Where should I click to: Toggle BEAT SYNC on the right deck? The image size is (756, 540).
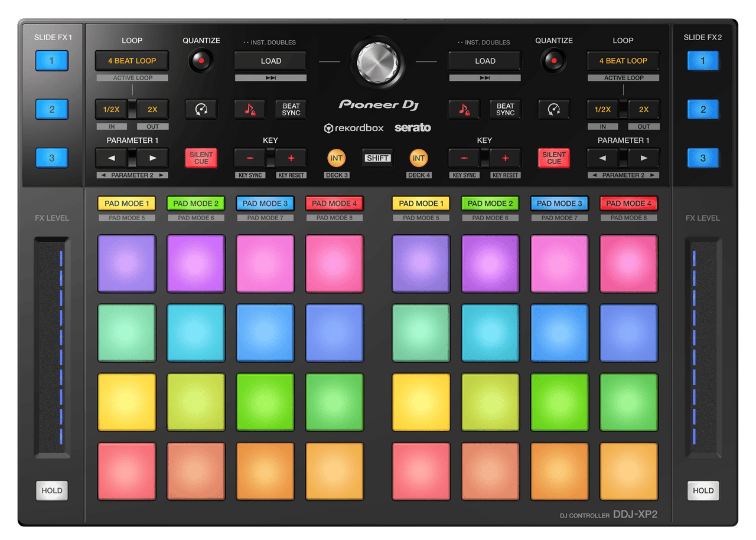pos(506,109)
